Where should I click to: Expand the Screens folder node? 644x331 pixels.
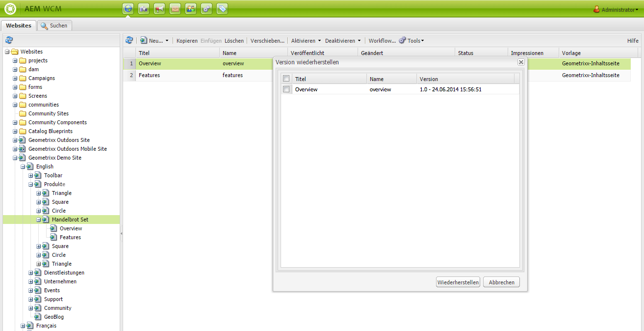[x=15, y=96]
